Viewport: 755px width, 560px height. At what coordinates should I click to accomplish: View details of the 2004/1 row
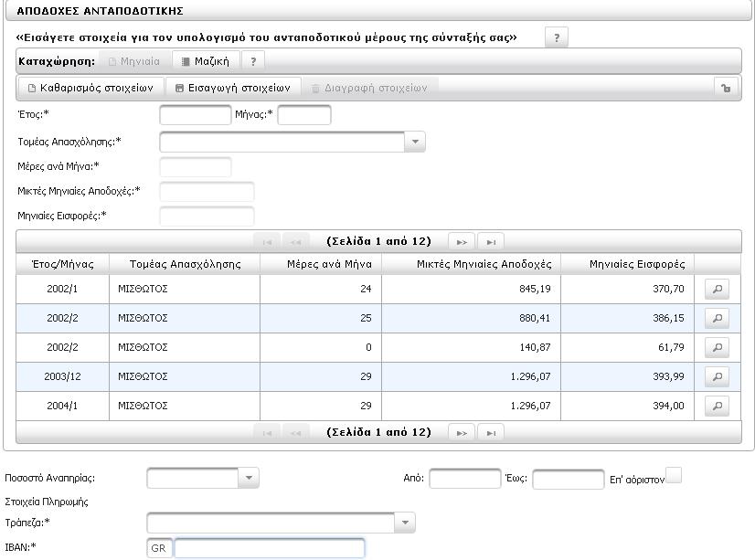click(717, 406)
